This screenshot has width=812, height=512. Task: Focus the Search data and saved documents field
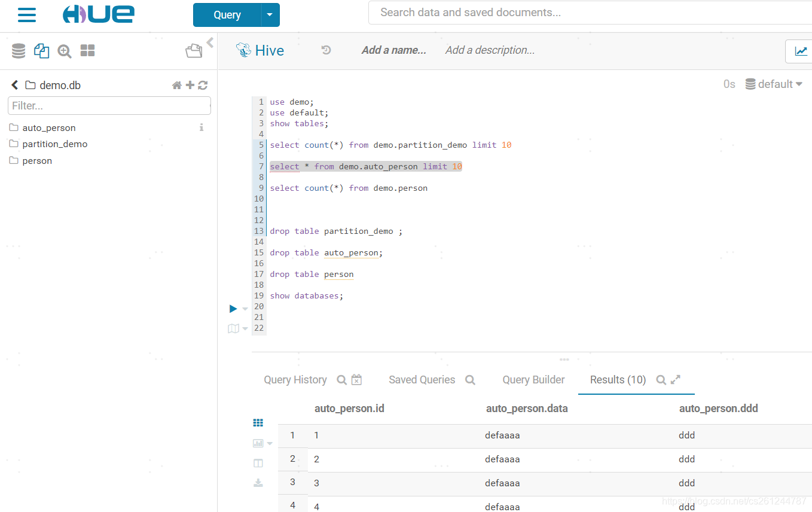coord(590,13)
